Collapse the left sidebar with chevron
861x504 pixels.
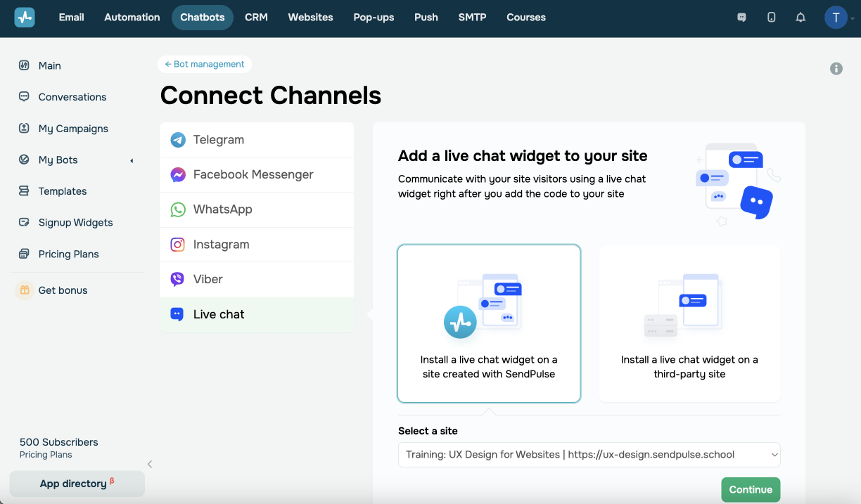[150, 464]
